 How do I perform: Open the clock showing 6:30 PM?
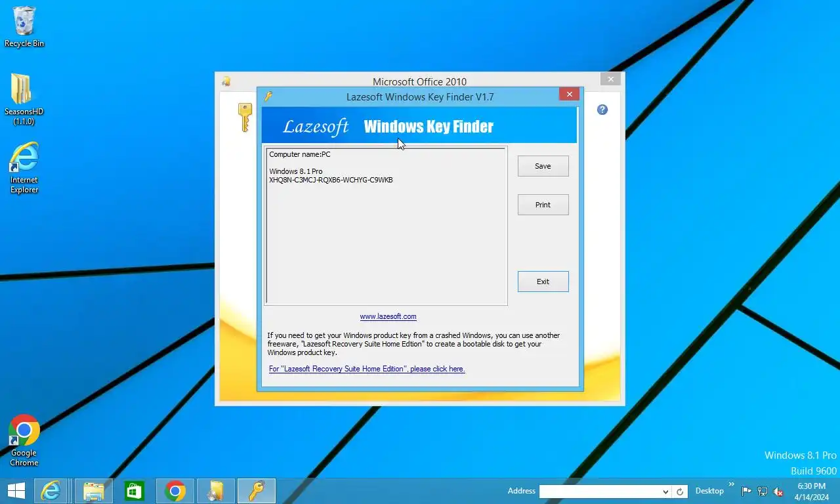[812, 492]
